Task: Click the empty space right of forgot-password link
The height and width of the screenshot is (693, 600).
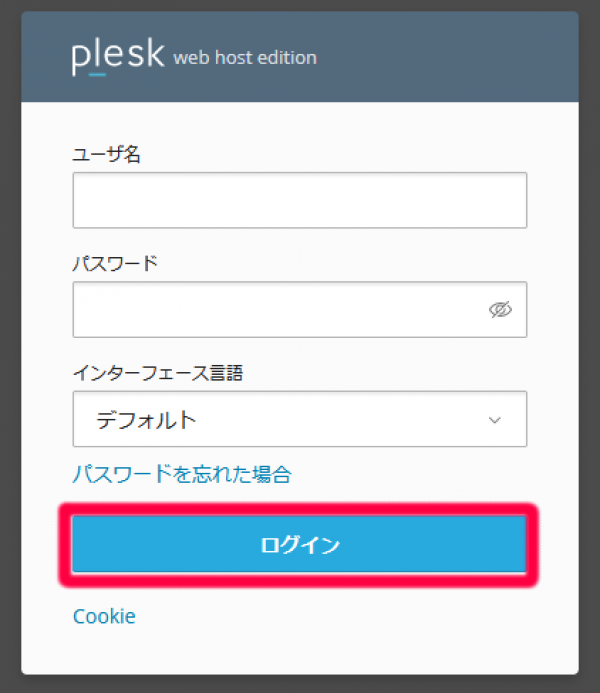Action: (420, 474)
